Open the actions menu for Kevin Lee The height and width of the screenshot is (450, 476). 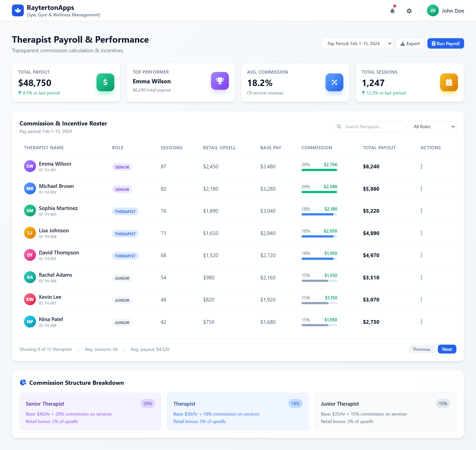(x=421, y=299)
